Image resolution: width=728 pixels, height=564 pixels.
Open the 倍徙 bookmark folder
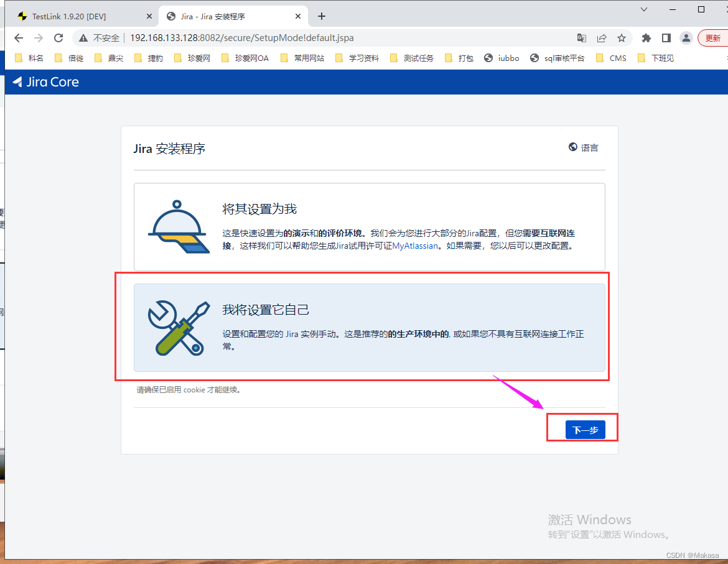click(69, 58)
